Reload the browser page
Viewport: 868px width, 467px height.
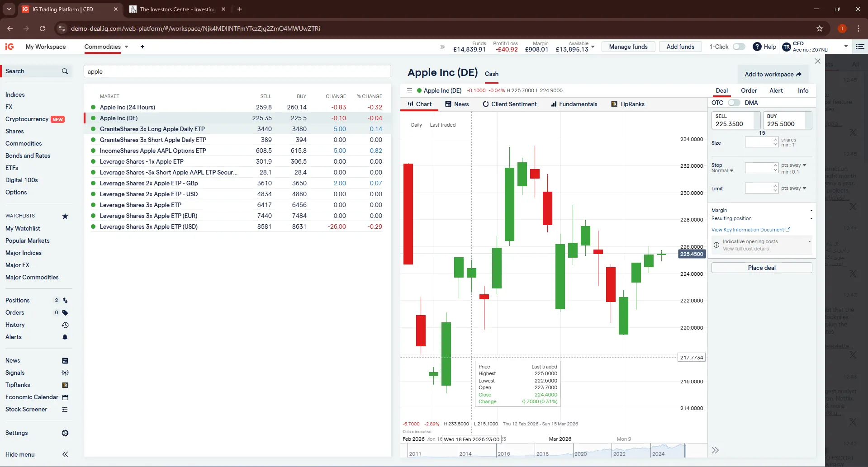click(43, 28)
